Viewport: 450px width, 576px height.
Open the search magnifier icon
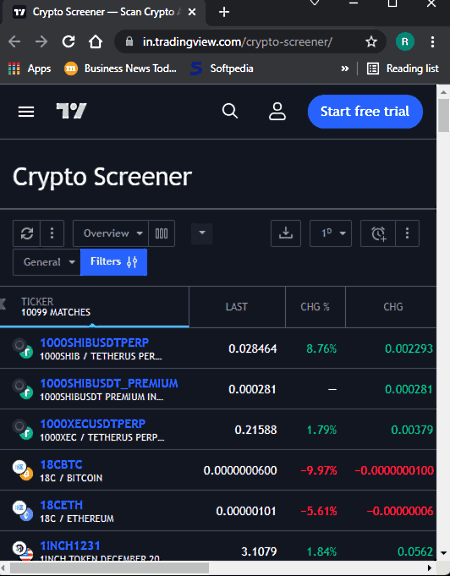pos(230,111)
